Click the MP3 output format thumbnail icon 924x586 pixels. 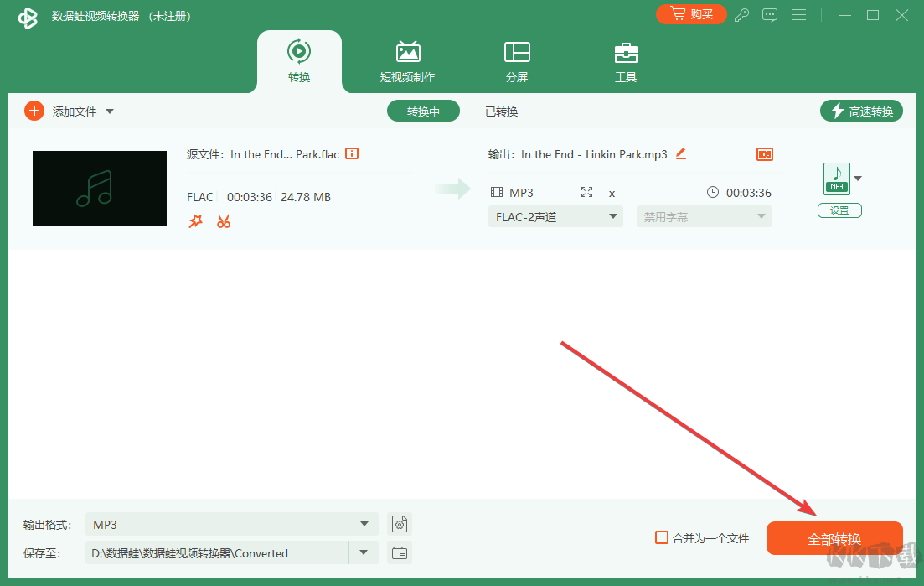[836, 178]
